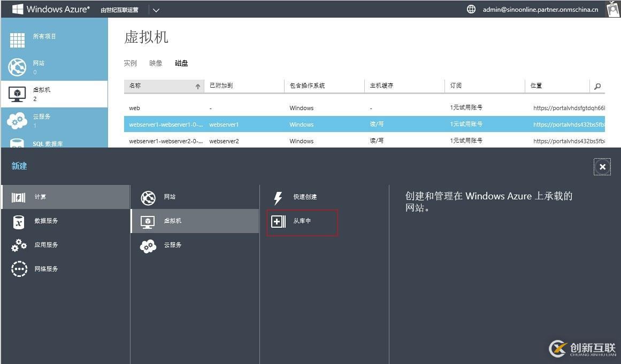Expand the top bar dropdown chevron
The height and width of the screenshot is (364, 621).
click(x=156, y=10)
